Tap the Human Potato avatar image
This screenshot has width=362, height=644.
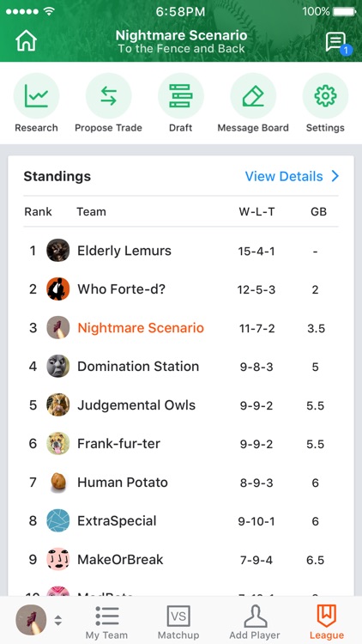click(x=57, y=483)
